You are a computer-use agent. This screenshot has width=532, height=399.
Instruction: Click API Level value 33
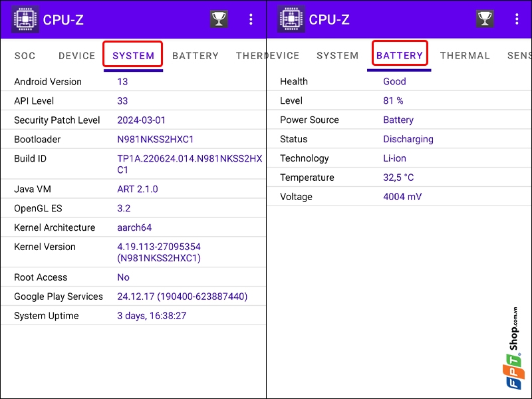pos(122,101)
